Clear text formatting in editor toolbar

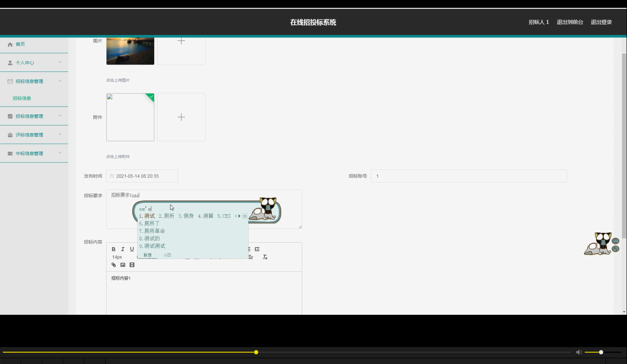point(265,257)
